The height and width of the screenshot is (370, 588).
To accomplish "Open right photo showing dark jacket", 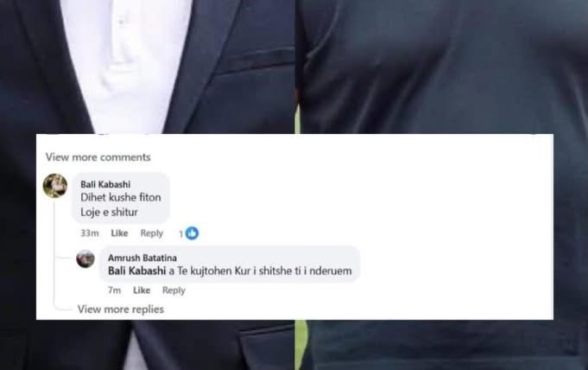I will click(443, 67).
